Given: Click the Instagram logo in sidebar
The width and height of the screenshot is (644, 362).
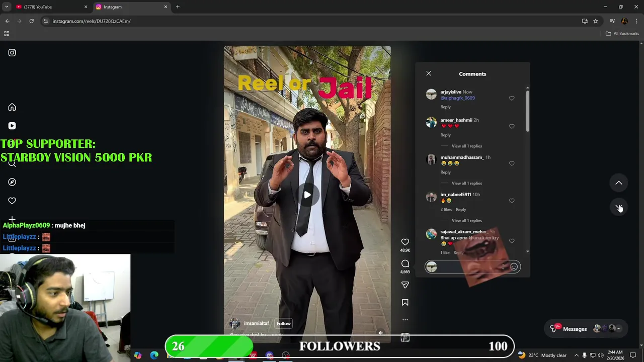Looking at the screenshot, I should coord(12,53).
